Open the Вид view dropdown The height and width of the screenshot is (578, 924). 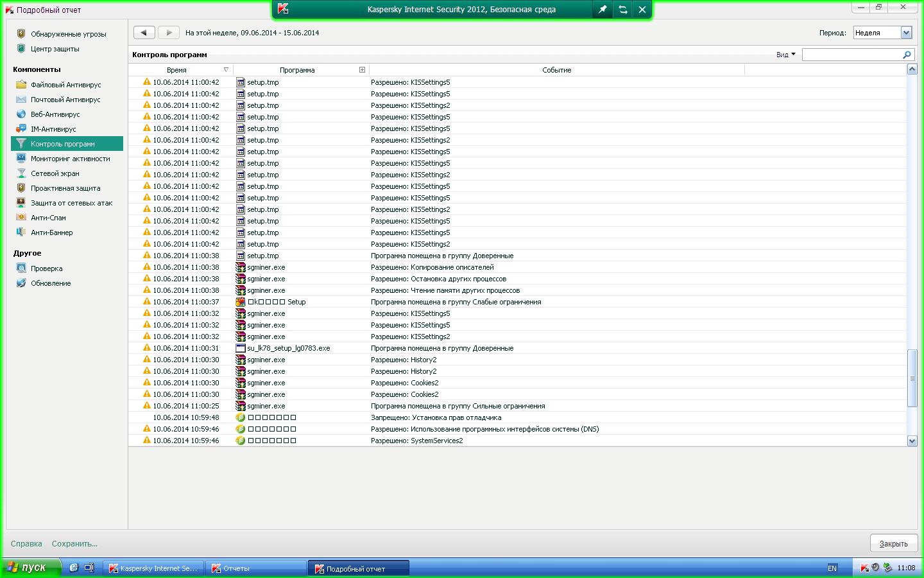[785, 55]
